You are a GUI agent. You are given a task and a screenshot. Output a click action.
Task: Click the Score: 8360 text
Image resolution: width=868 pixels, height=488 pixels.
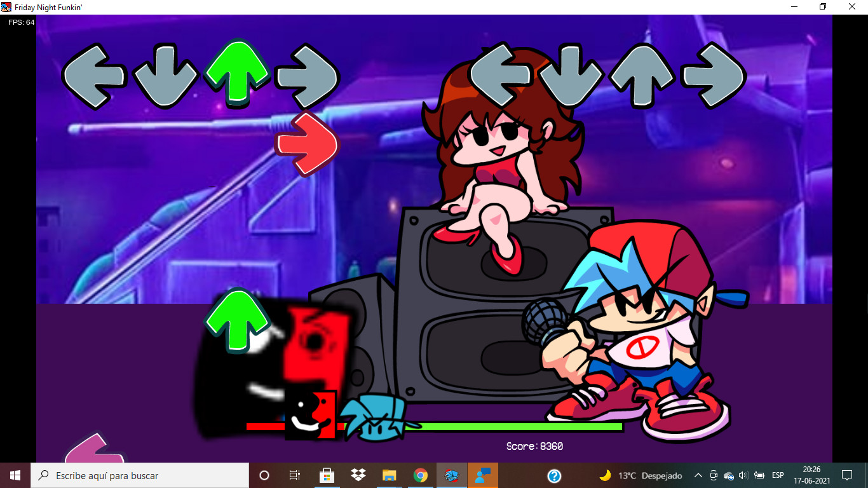click(534, 447)
